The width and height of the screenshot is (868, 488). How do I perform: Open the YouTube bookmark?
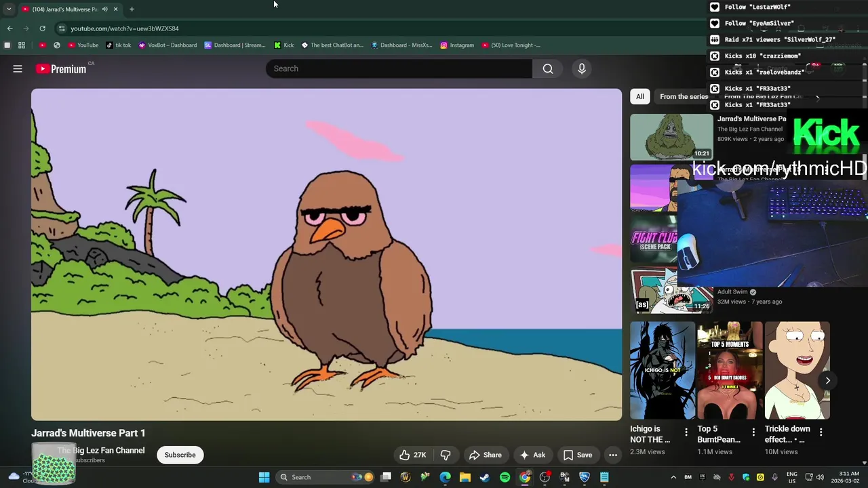click(x=83, y=45)
